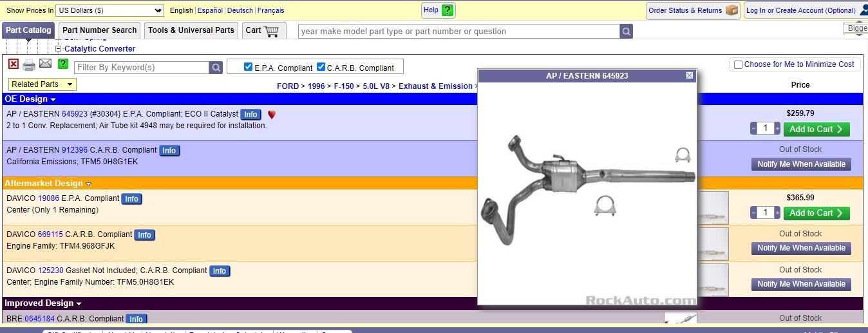Open Info for AP / EASTERN 912396
Image resolution: width=868 pixels, height=333 pixels.
[x=169, y=151]
